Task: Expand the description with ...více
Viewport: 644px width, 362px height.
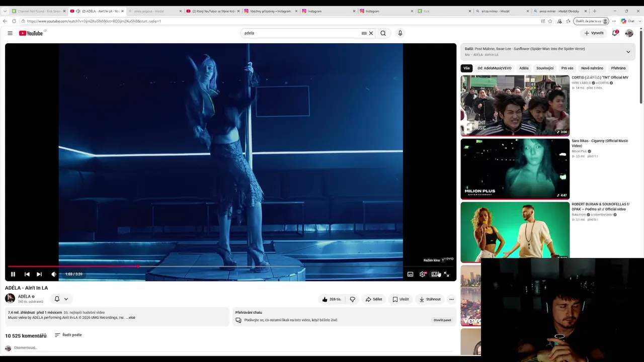Action: coord(130,318)
